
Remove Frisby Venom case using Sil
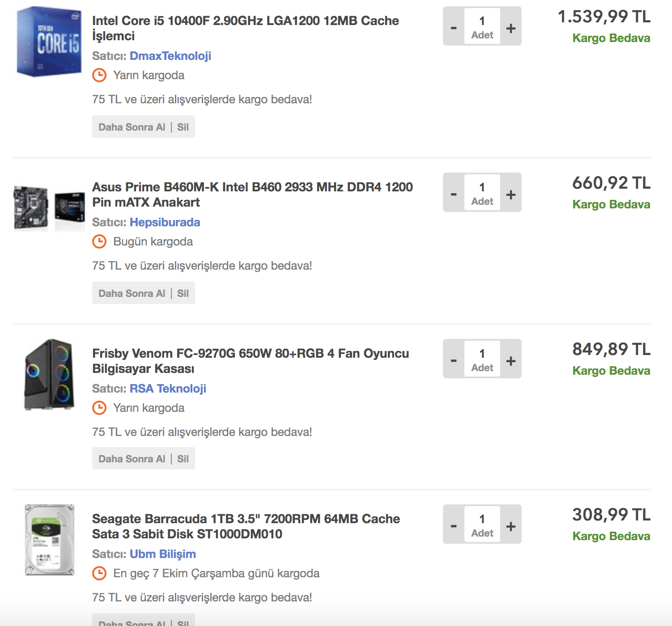click(183, 459)
